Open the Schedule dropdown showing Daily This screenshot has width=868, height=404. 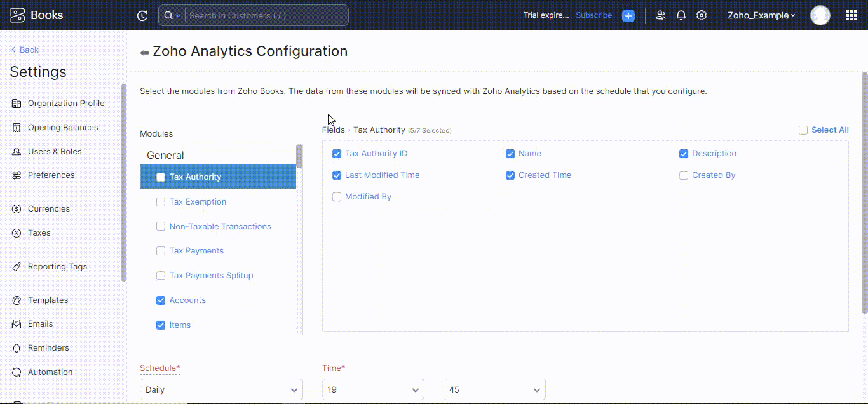(x=221, y=389)
